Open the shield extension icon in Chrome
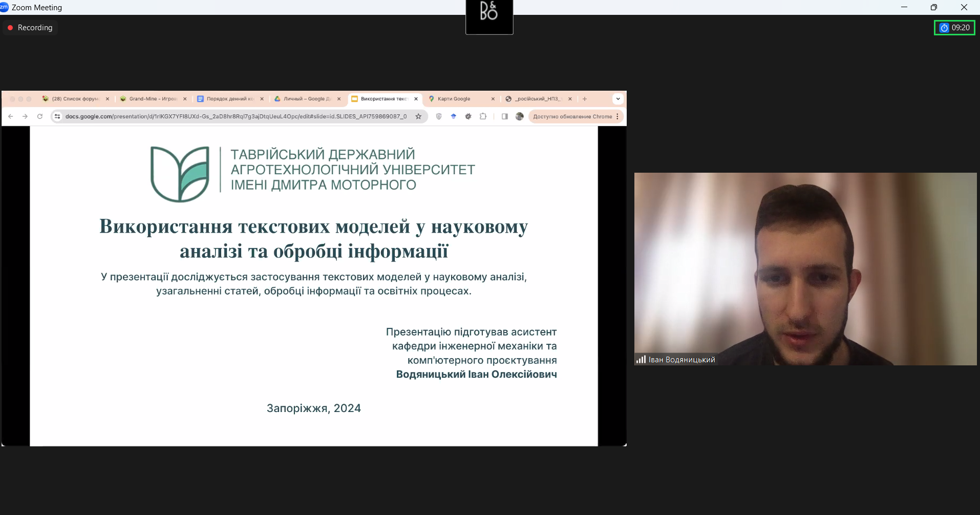 (x=439, y=116)
